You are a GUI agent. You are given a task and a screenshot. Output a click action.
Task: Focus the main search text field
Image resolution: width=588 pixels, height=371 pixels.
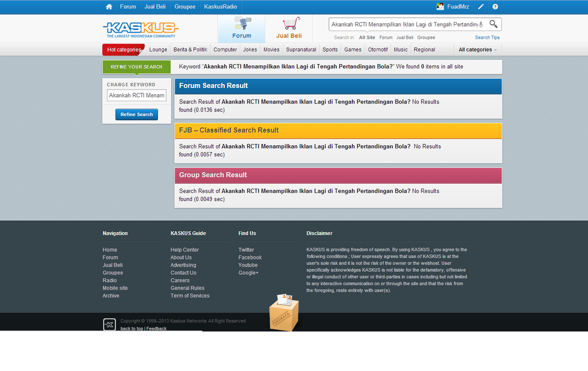pyautogui.click(x=404, y=24)
